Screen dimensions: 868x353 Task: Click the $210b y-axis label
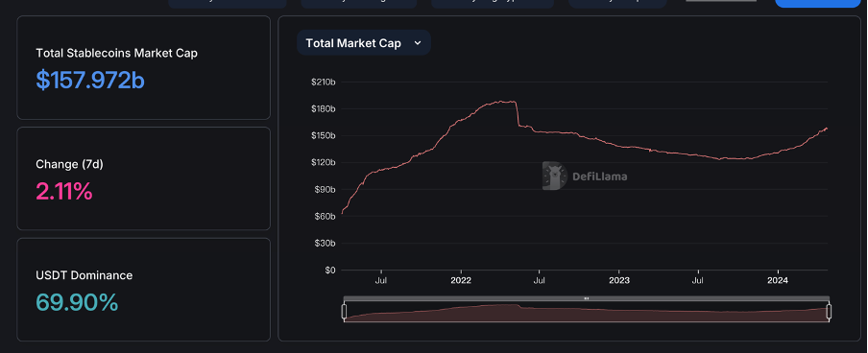[x=324, y=82]
